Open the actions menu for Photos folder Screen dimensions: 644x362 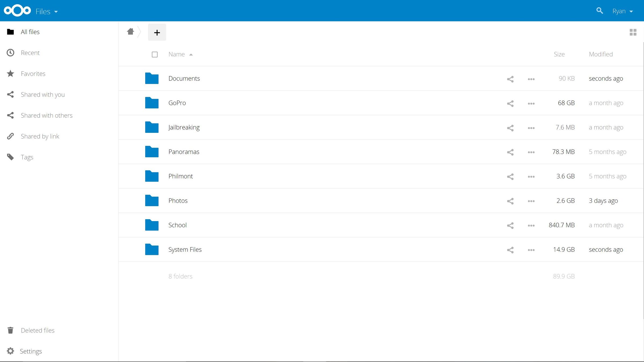[x=531, y=201]
